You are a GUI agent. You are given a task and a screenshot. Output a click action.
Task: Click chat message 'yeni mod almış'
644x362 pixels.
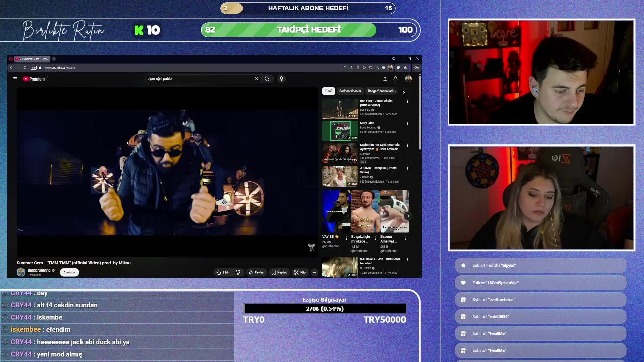point(59,354)
